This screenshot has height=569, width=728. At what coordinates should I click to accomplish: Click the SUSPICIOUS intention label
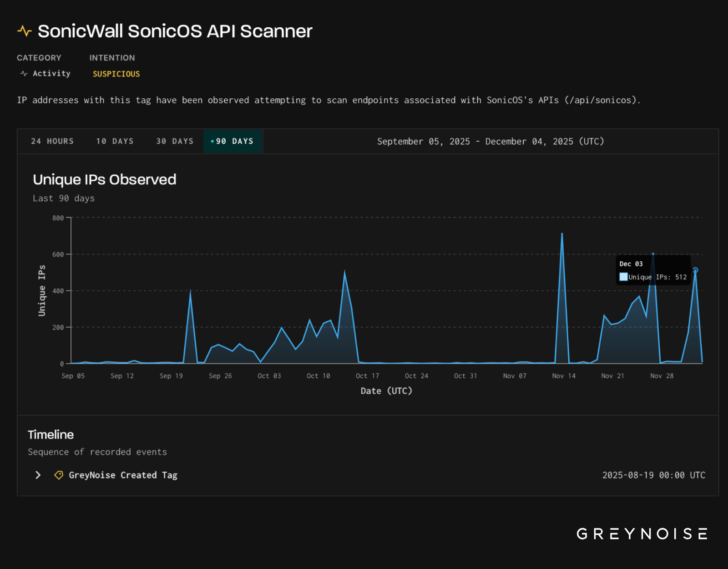pyautogui.click(x=116, y=74)
